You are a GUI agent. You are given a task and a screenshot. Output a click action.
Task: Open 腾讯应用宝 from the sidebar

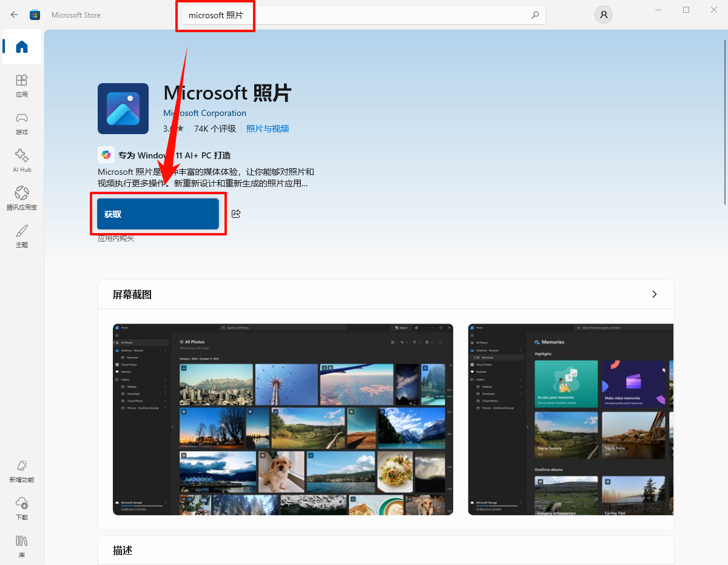(21, 198)
